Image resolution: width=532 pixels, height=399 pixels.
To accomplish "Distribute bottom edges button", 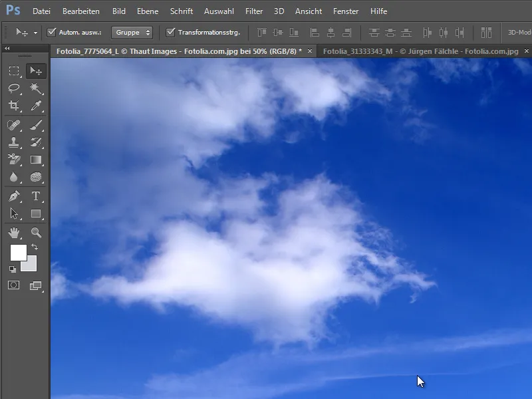I will 406,33.
